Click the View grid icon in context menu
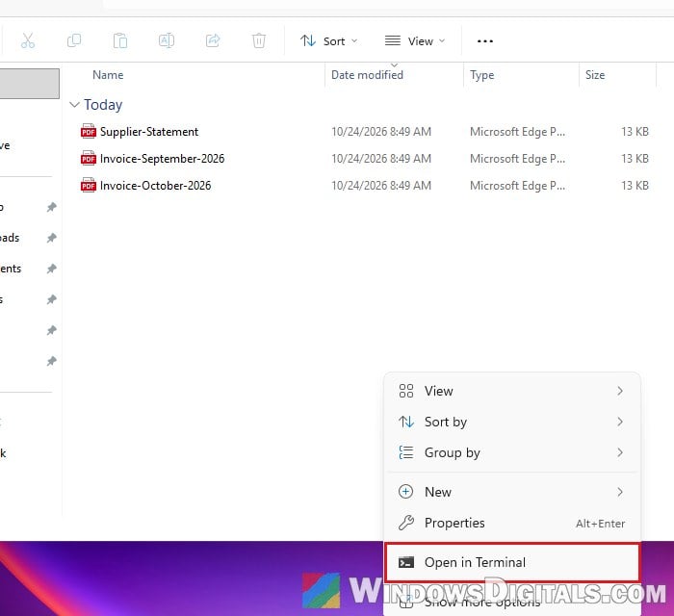Screen dimensions: 674x616 [405, 391]
